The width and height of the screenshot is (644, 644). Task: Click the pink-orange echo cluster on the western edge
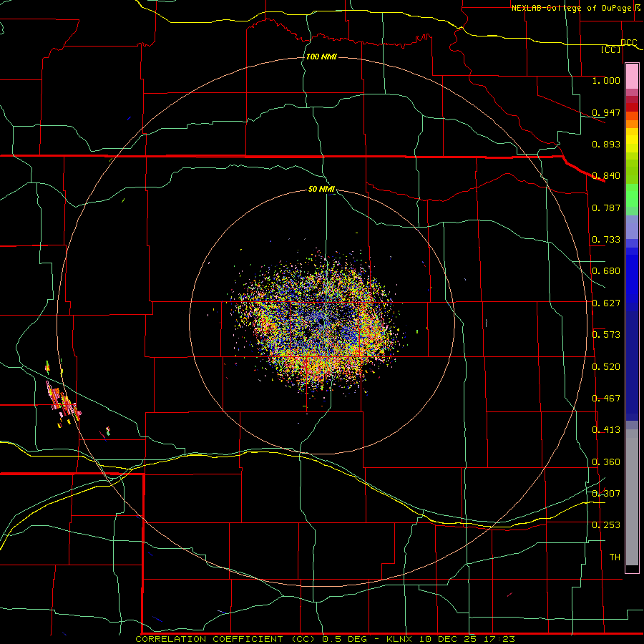coord(64,401)
